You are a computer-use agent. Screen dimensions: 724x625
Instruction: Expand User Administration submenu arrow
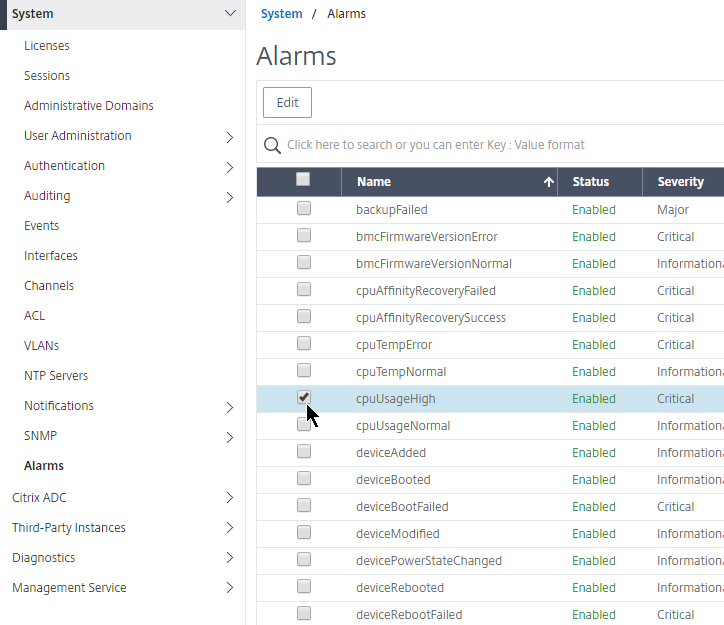tap(230, 138)
